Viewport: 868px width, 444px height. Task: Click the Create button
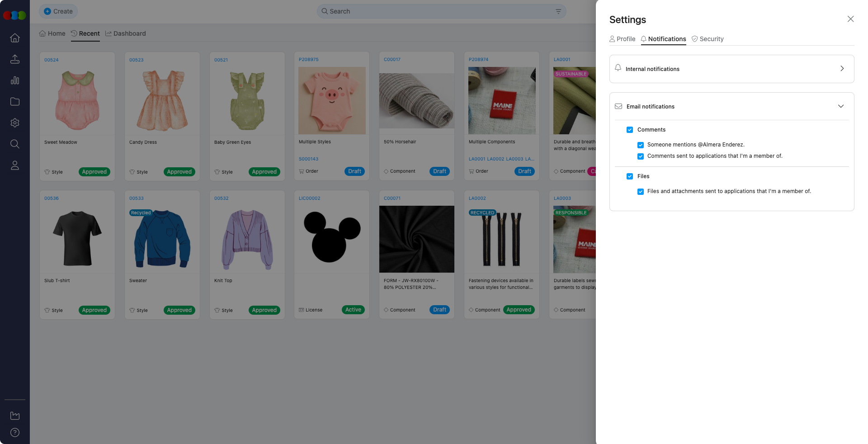(x=58, y=11)
